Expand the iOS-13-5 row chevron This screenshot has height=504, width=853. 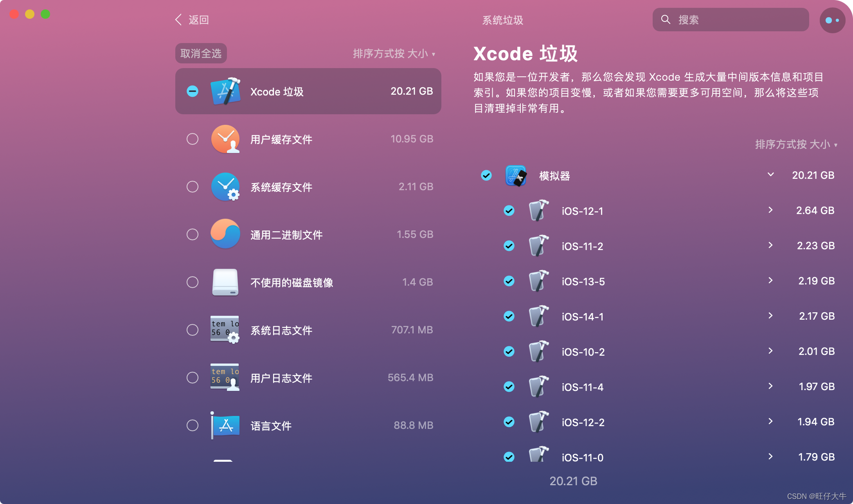point(770,280)
